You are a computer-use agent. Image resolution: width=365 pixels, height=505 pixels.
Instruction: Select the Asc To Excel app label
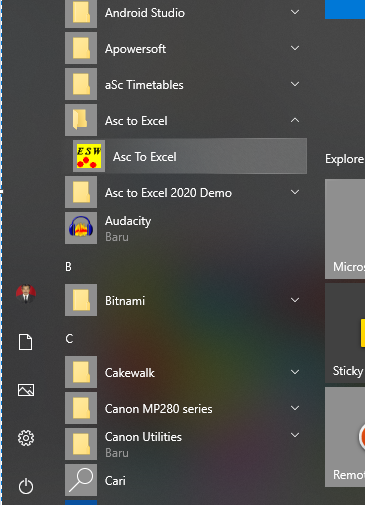(145, 157)
